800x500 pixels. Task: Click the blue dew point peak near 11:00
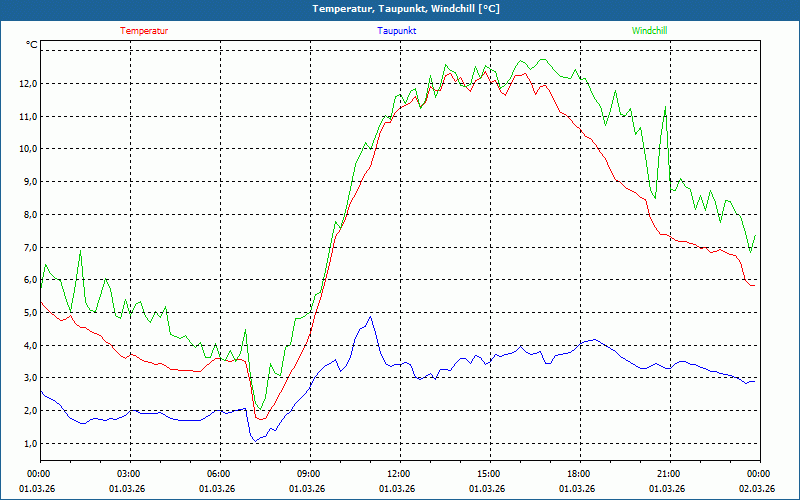[371, 317]
